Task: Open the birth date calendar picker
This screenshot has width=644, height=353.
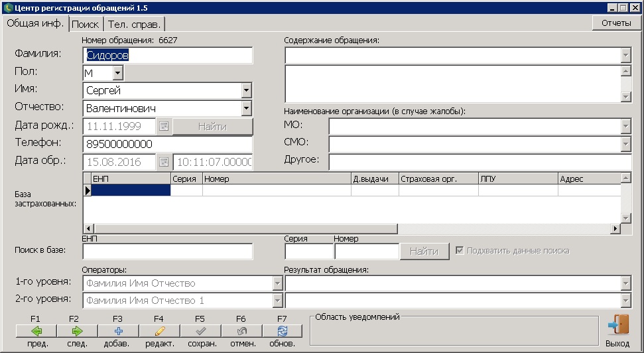Action: 164,126
